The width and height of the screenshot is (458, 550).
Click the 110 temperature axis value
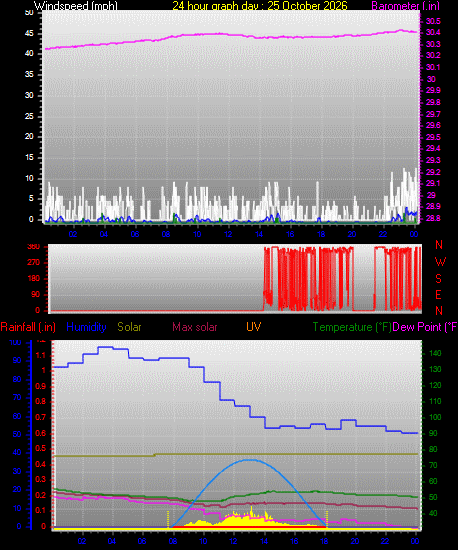pos(435,402)
